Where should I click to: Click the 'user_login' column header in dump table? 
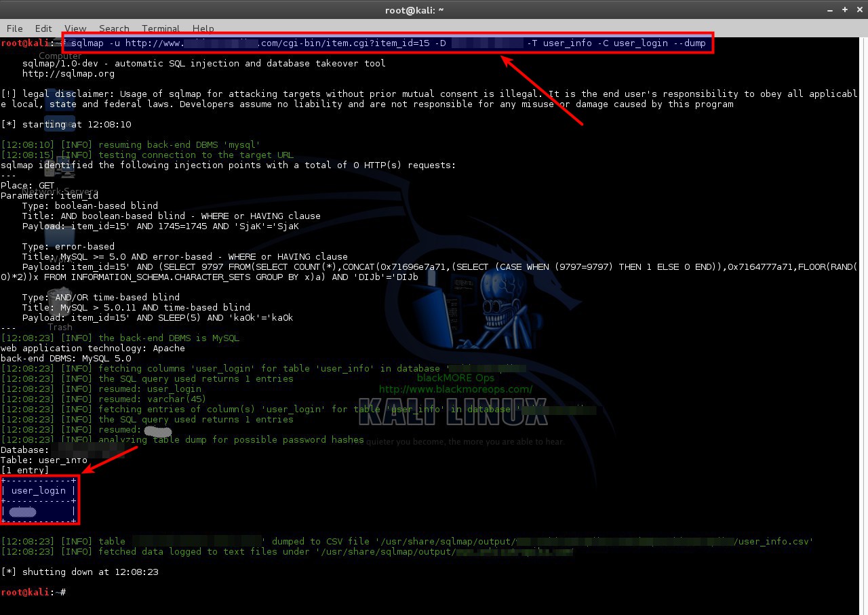[x=39, y=491]
